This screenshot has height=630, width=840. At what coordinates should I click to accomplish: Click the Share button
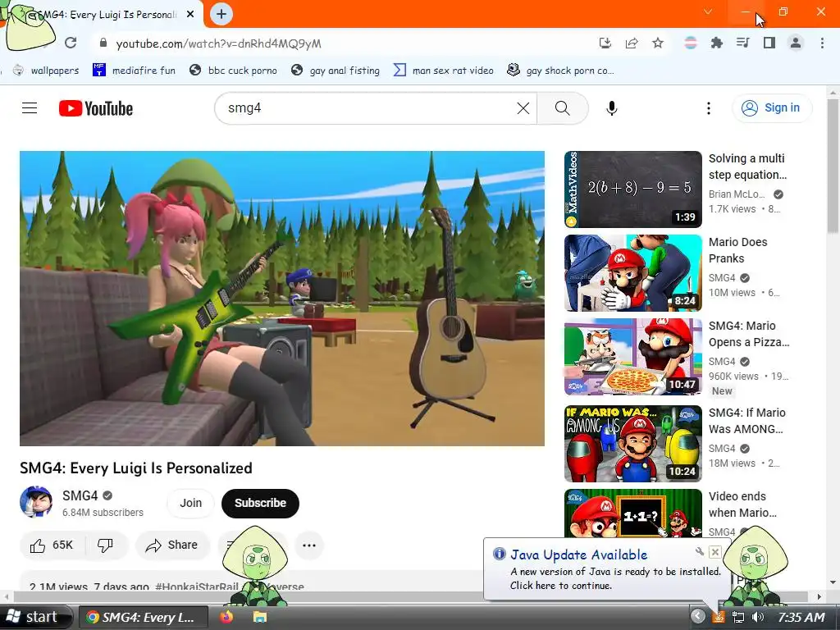pyautogui.click(x=172, y=546)
